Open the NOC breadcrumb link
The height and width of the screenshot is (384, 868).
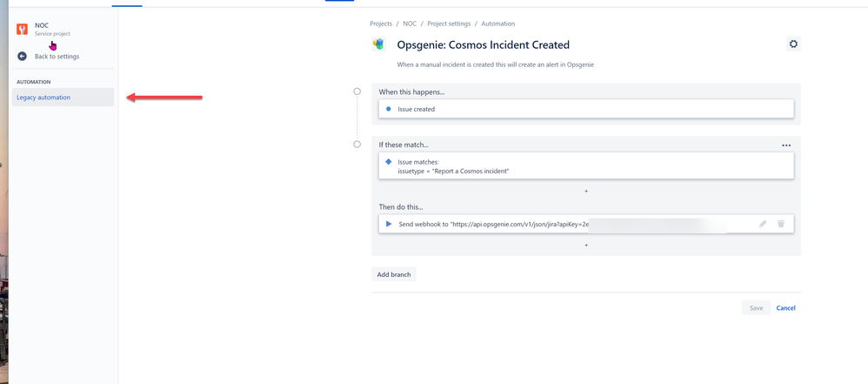tap(410, 24)
